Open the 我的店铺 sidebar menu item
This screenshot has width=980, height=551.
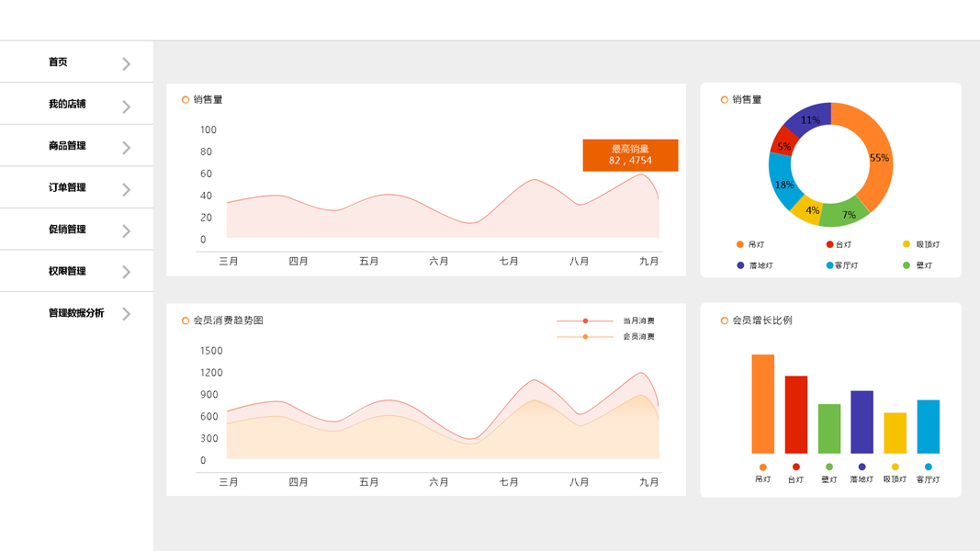[76, 104]
